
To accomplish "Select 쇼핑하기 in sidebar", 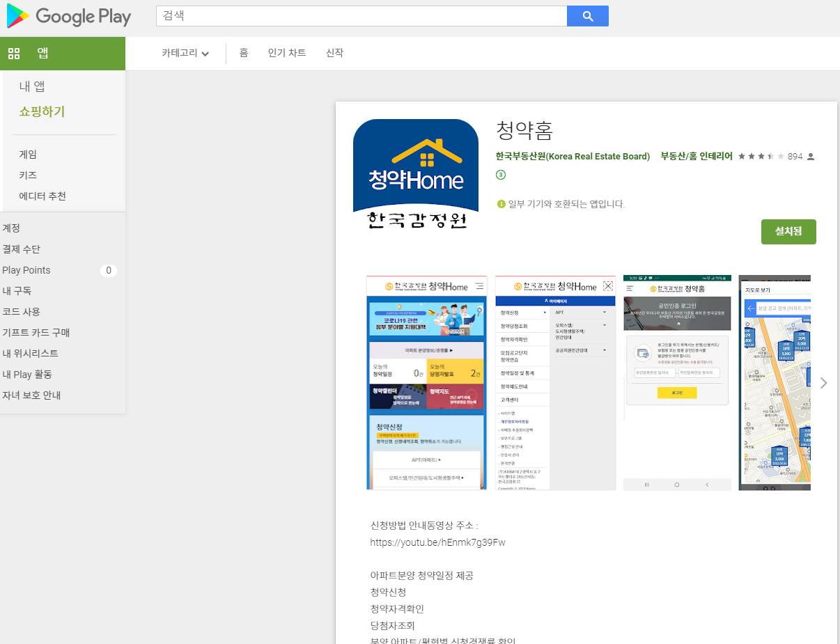I will tap(42, 111).
